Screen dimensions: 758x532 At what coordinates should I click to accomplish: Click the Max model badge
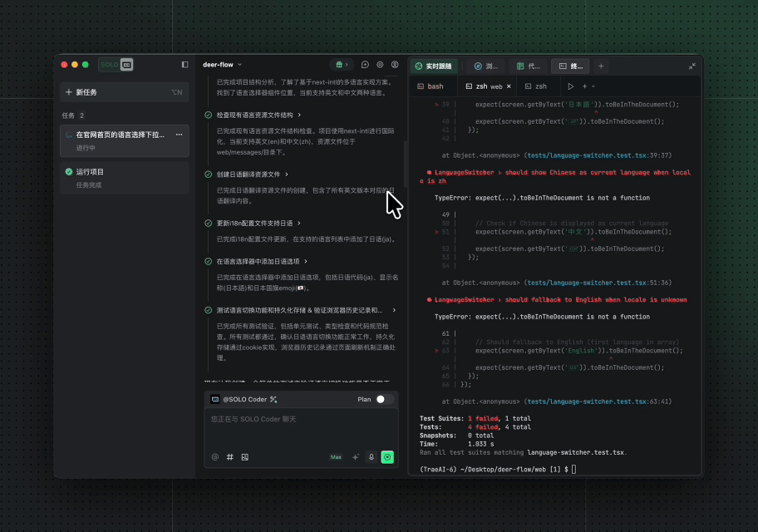click(x=336, y=457)
